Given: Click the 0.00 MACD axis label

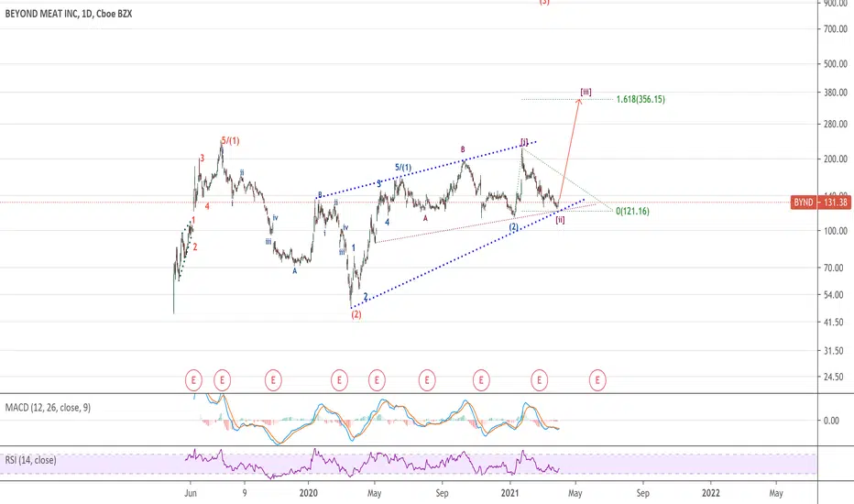Looking at the screenshot, I should 831,421.
